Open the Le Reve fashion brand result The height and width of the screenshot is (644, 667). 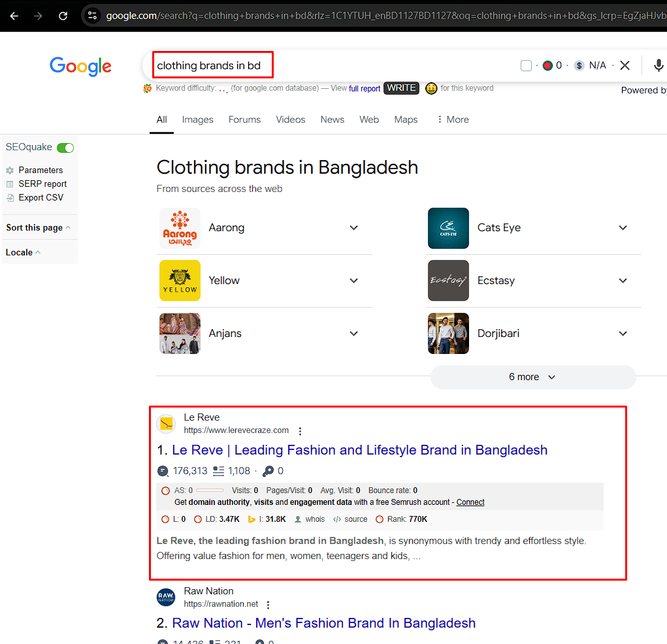(359, 450)
